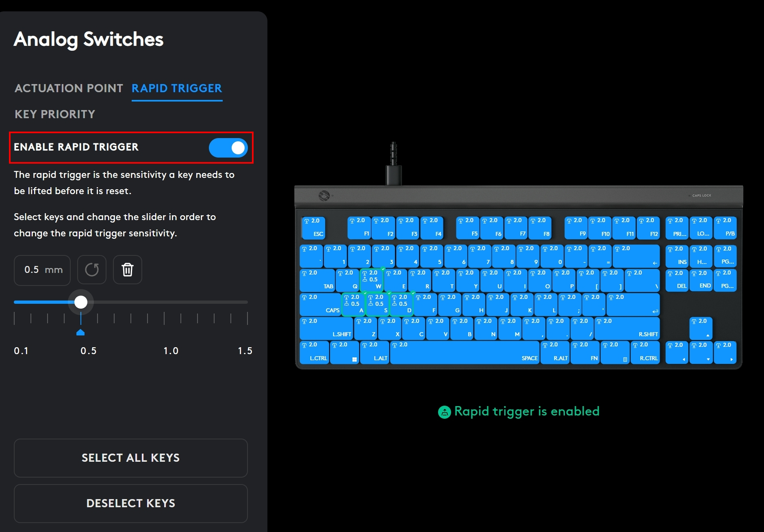
Task: Click the 0.5 mm value field
Action: [42, 270]
